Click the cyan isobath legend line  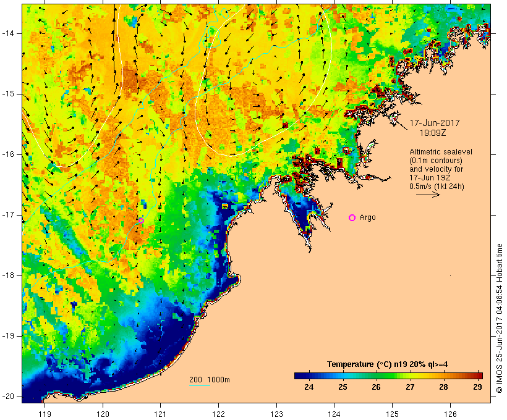[200, 385]
